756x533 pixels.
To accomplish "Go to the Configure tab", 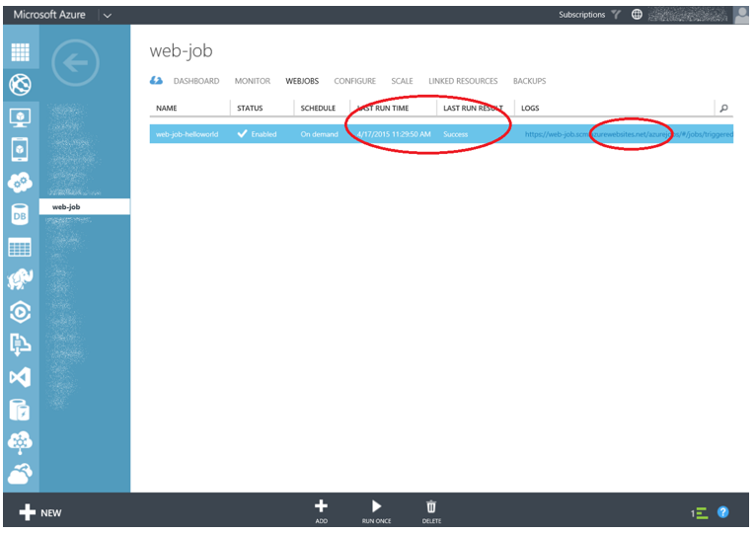I will pos(354,81).
